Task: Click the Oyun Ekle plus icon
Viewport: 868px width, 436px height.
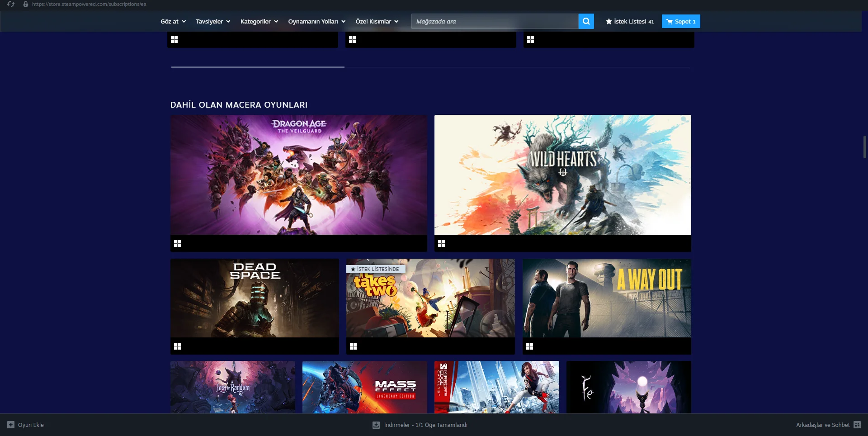Action: [11, 425]
